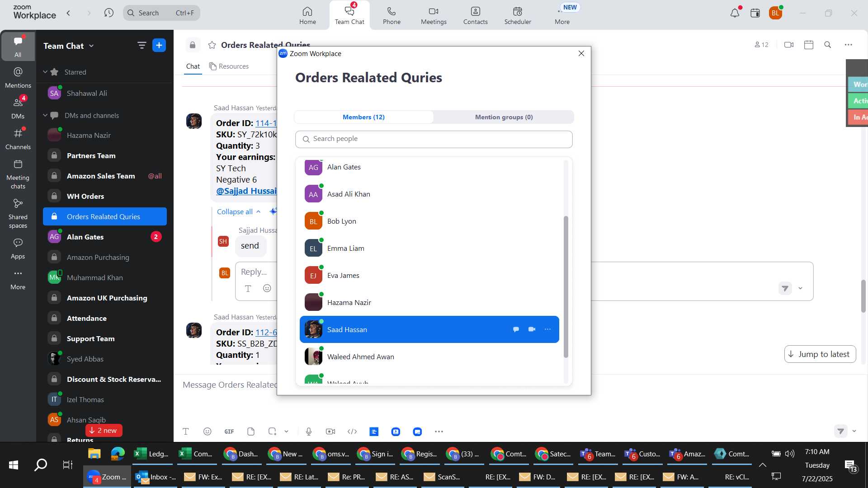Collapse the DMs and channels section
The width and height of the screenshot is (868, 488).
coord(45,115)
